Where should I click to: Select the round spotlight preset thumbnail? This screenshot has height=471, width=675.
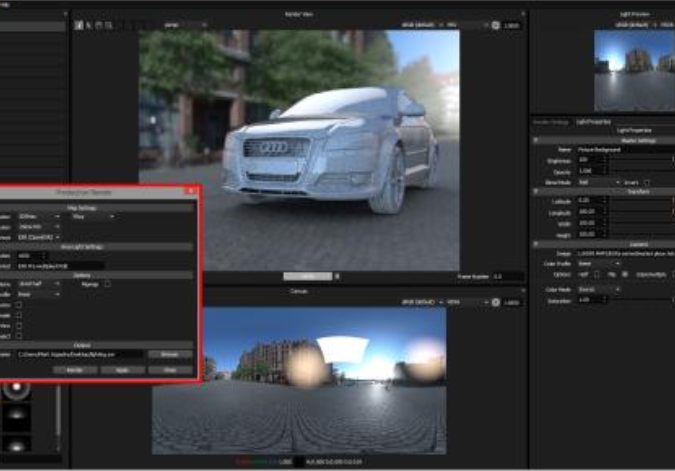[x=16, y=391]
